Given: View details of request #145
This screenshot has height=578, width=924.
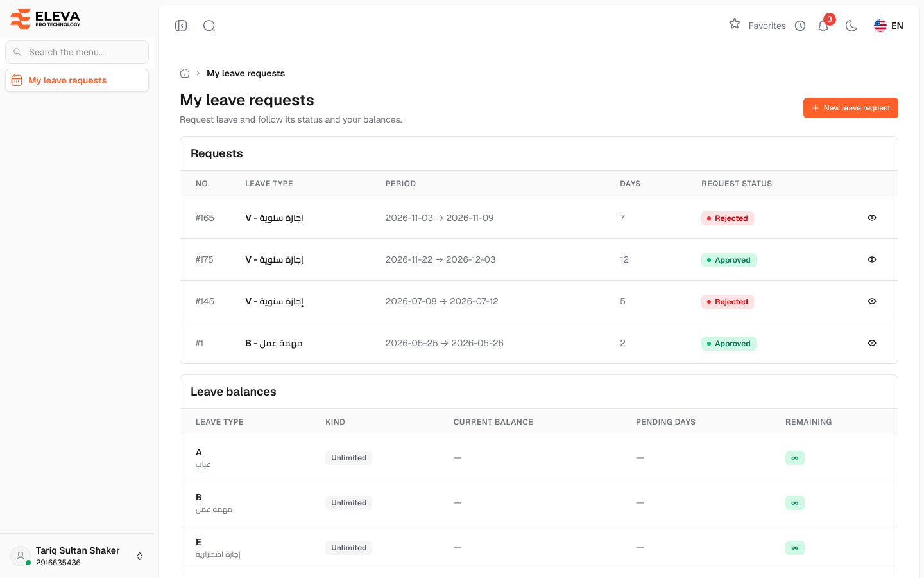Looking at the screenshot, I should coord(872,301).
